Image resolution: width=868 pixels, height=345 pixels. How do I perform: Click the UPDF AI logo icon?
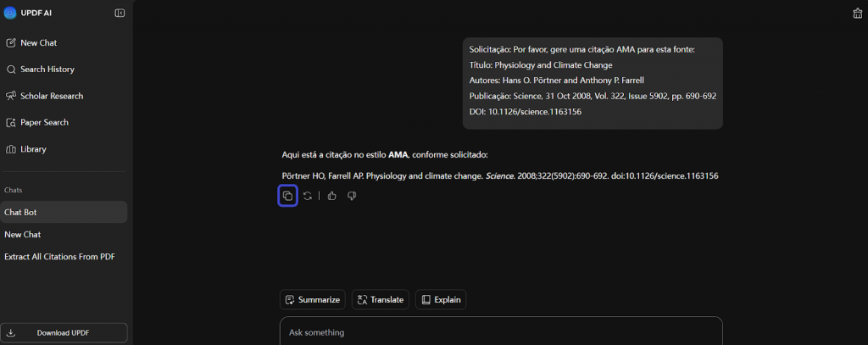[x=10, y=13]
